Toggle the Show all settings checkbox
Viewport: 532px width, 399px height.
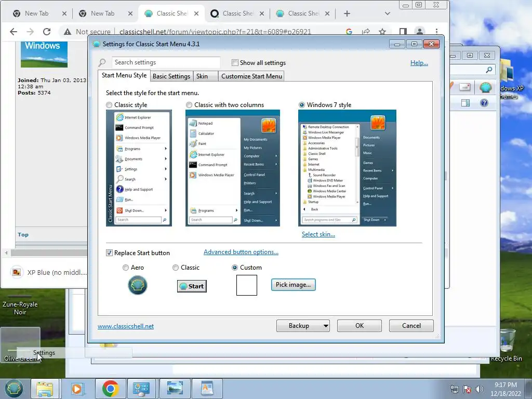click(x=235, y=63)
